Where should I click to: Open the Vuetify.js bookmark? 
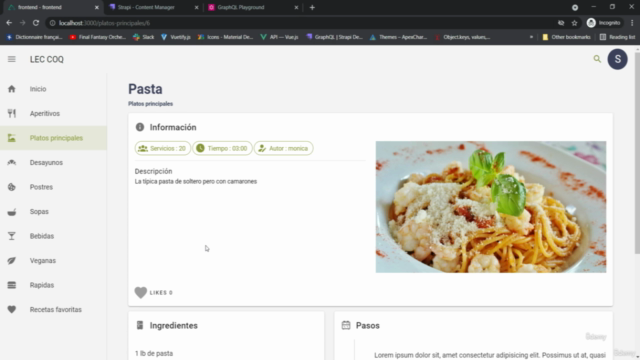point(176,37)
